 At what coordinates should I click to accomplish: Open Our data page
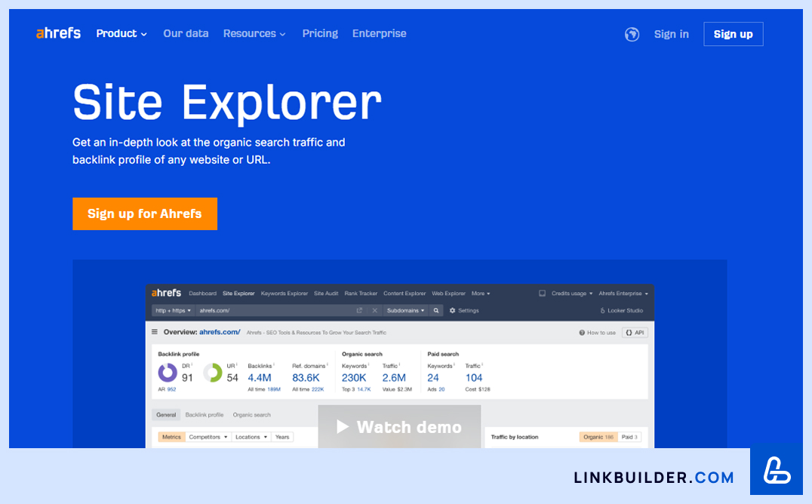click(x=186, y=34)
